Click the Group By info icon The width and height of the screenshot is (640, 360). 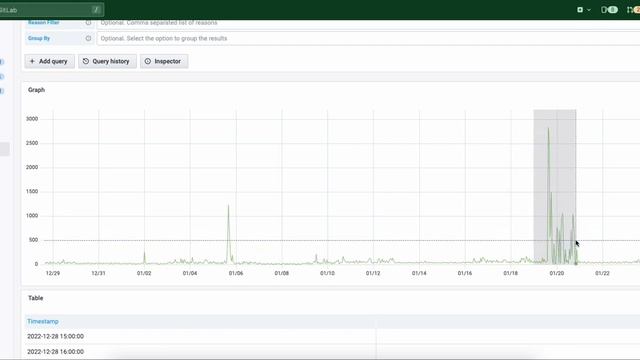point(88,38)
